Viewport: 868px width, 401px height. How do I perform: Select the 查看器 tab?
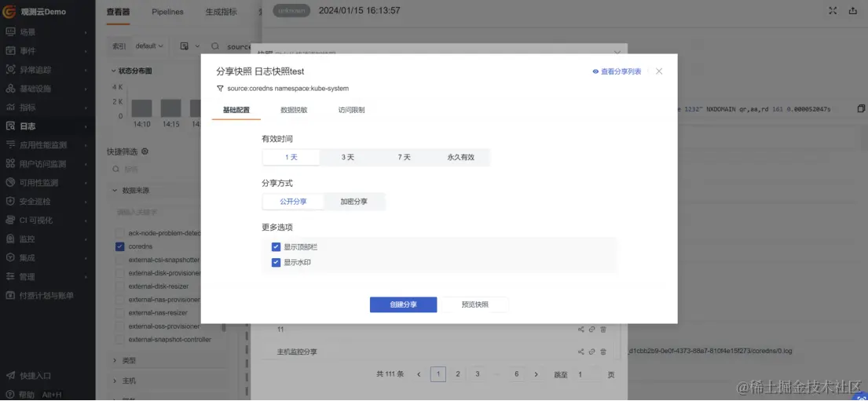coord(118,12)
